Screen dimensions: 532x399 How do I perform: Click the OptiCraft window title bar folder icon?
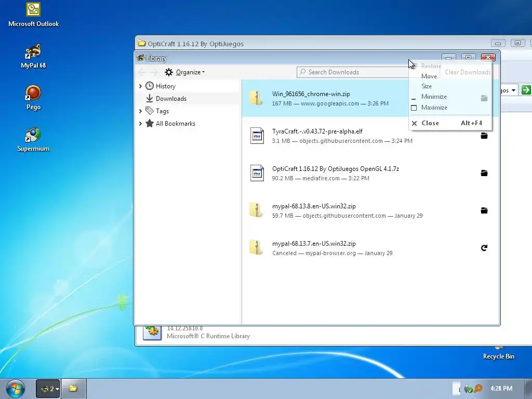coord(142,44)
